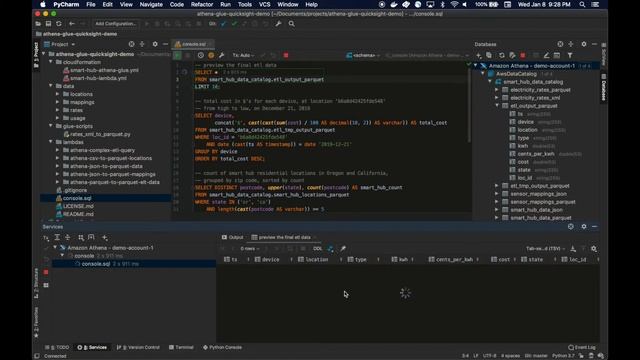Click the Synchronize toolbar icon

59,24
